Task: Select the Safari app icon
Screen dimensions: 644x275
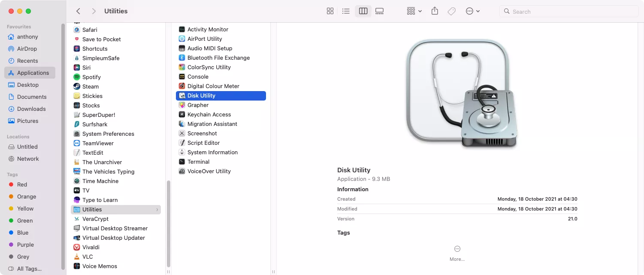Action: click(x=77, y=30)
